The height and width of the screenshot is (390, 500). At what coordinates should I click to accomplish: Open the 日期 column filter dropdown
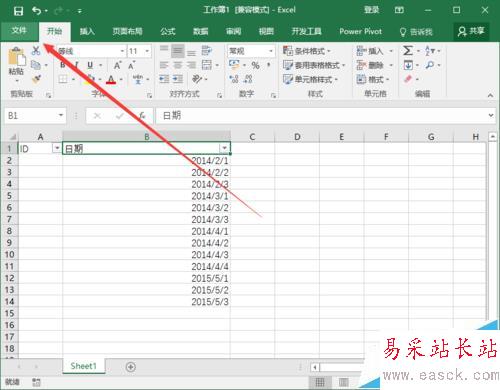click(225, 148)
